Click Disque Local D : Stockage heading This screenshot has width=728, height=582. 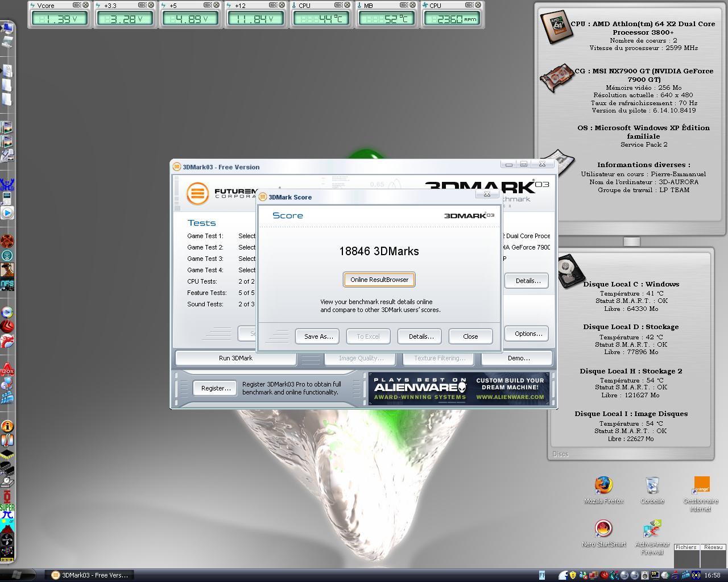pos(631,327)
